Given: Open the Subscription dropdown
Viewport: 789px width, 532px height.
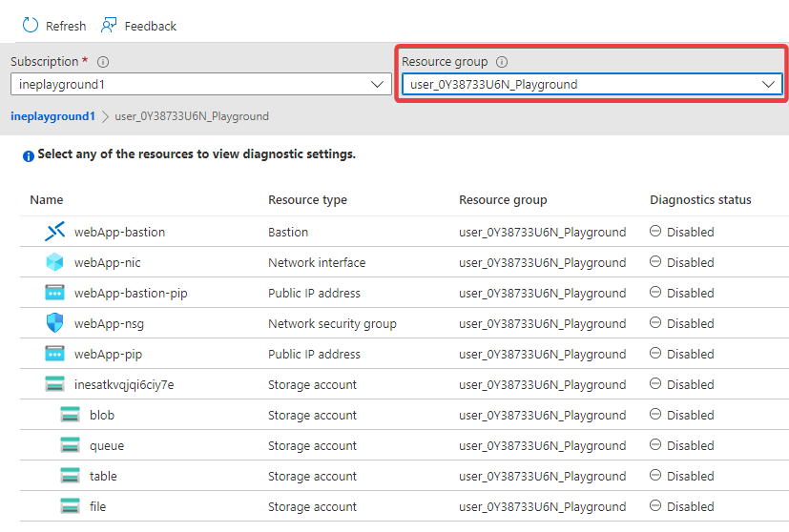Looking at the screenshot, I should 200,84.
